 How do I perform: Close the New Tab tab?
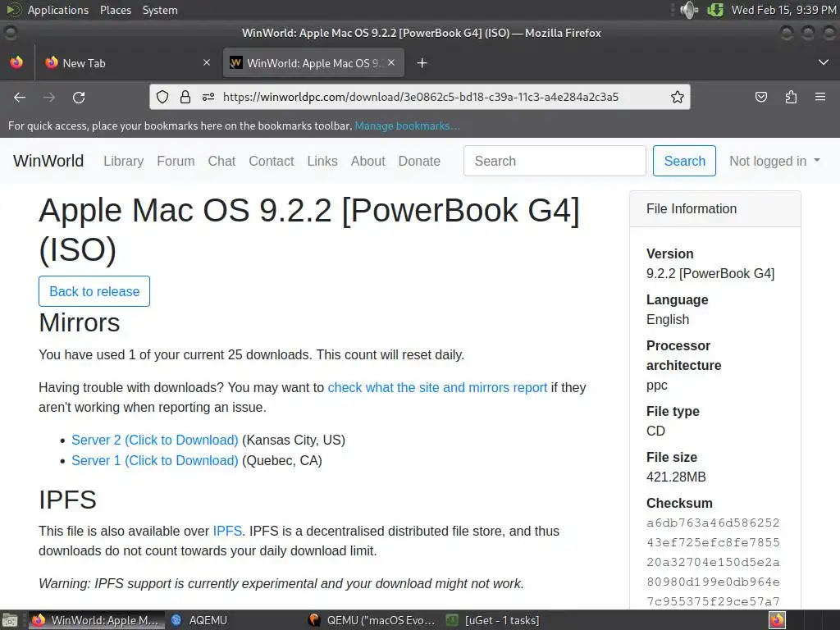207,62
